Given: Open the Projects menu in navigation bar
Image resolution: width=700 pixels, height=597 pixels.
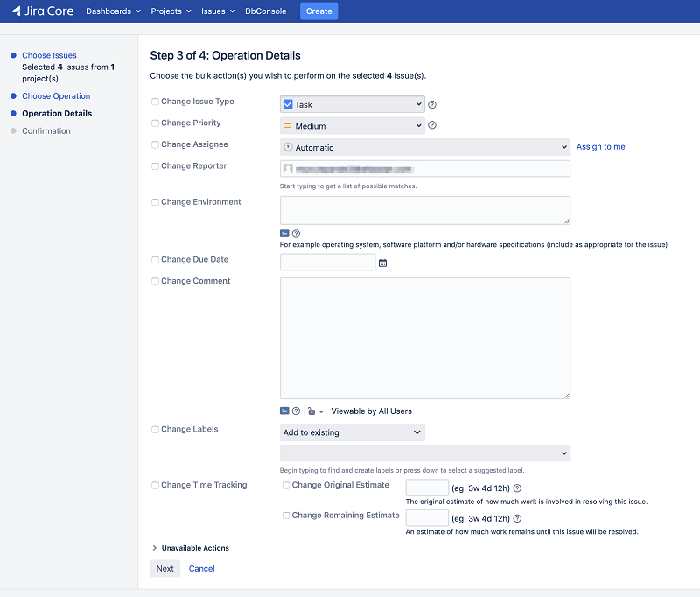Looking at the screenshot, I should coord(170,11).
